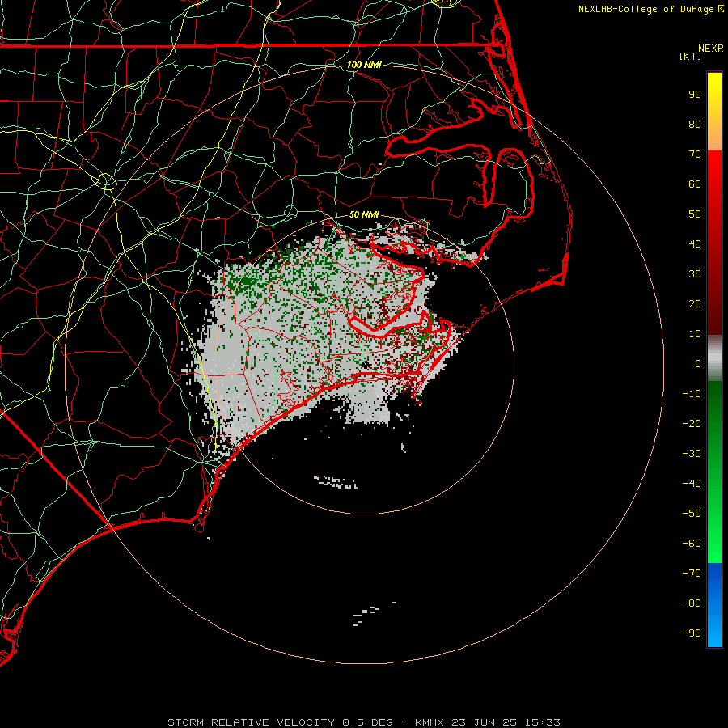Click the 0 value on velocity scale
728x728 pixels.
pos(698,364)
